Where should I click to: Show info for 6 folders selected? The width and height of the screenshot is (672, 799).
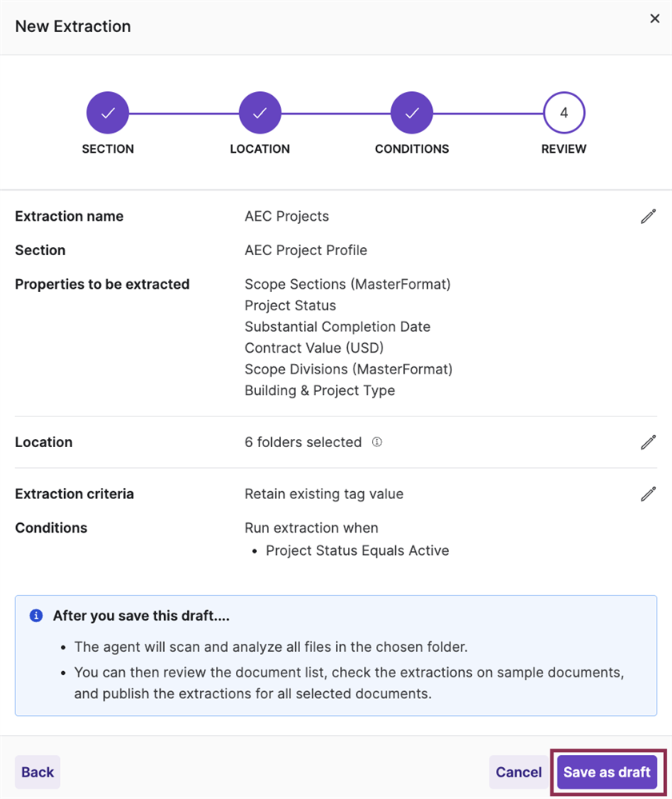(x=377, y=441)
